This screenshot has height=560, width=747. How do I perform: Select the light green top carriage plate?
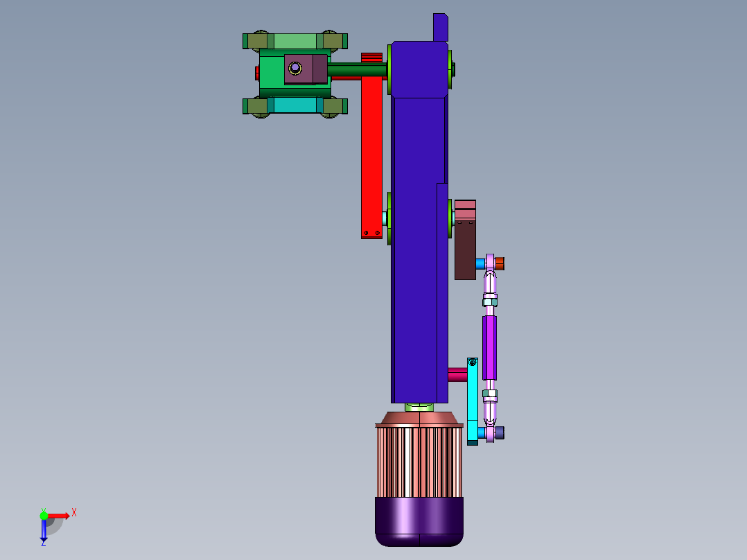click(x=295, y=41)
